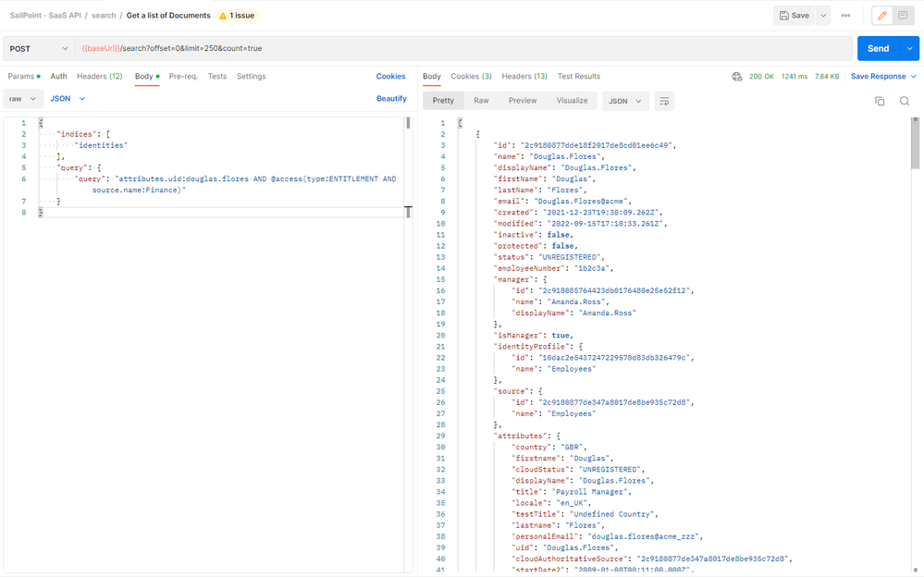Click into the request URL field

click(462, 49)
